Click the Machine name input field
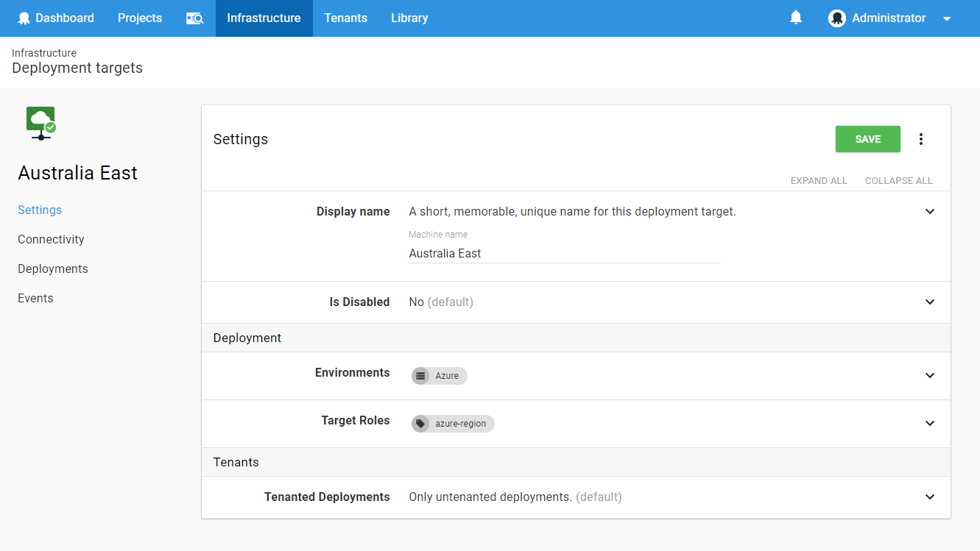 [x=564, y=254]
